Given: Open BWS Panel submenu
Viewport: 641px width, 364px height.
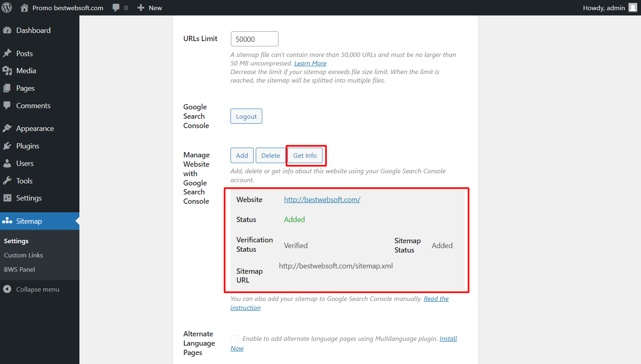Looking at the screenshot, I should pos(20,270).
